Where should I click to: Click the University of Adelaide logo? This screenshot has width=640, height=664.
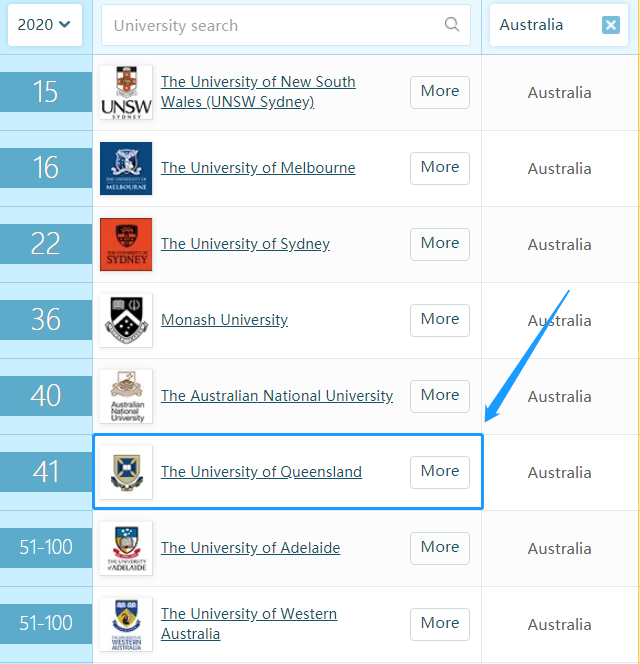click(x=126, y=548)
